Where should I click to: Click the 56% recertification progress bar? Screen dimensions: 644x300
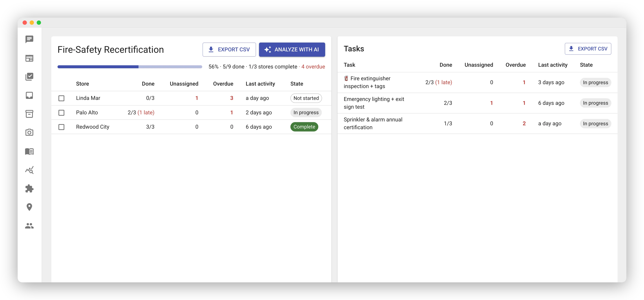[x=130, y=67]
